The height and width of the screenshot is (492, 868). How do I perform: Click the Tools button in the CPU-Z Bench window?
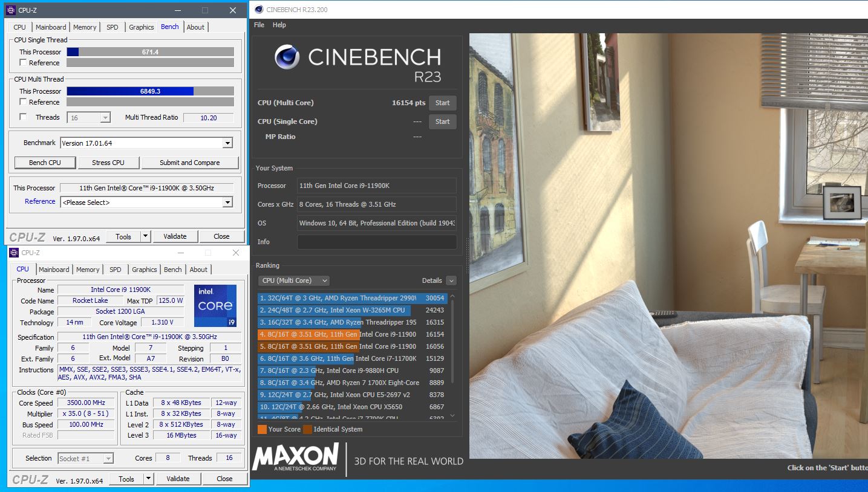coord(123,236)
